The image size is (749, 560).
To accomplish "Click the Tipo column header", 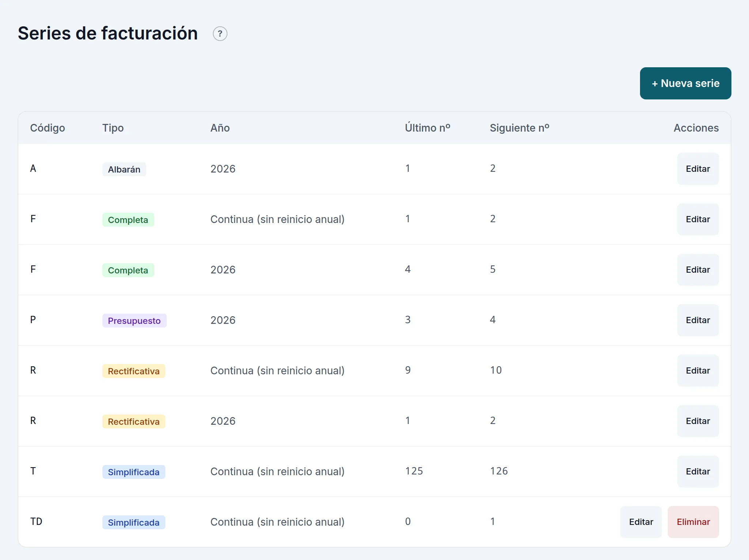I will 113,128.
